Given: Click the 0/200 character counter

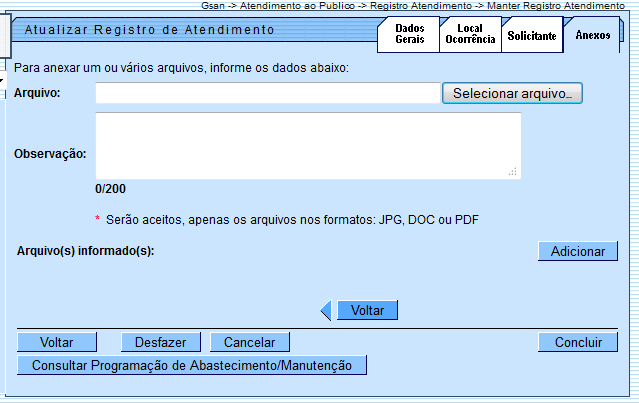Looking at the screenshot, I should 111,189.
